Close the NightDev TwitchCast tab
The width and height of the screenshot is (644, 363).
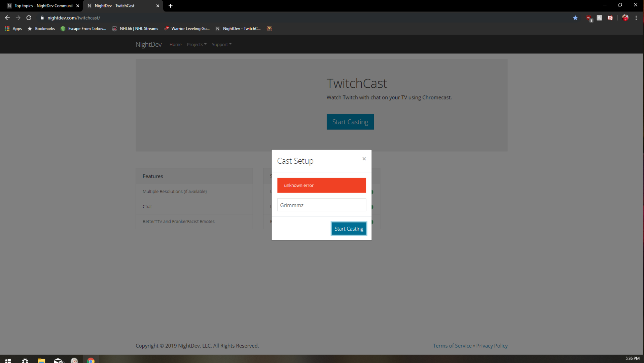[158, 6]
